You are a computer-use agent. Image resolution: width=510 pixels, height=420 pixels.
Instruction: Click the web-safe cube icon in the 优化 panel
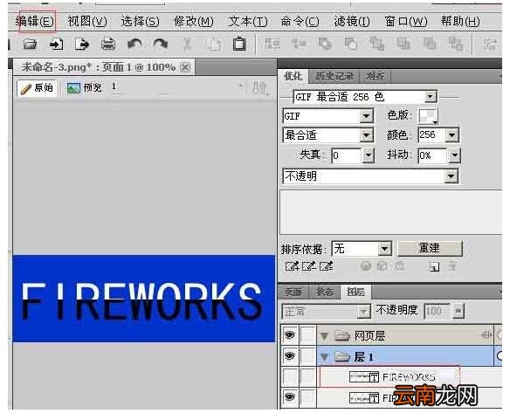click(x=382, y=266)
